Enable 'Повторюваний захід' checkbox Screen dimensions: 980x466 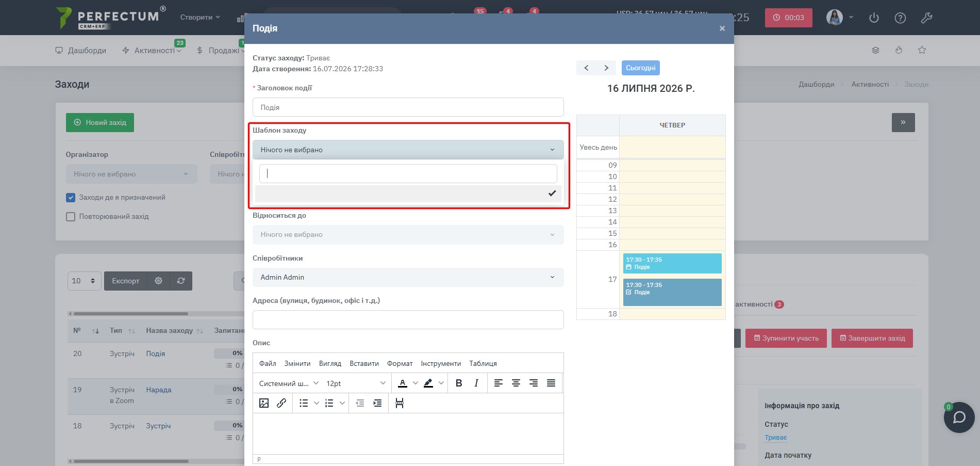[71, 217]
